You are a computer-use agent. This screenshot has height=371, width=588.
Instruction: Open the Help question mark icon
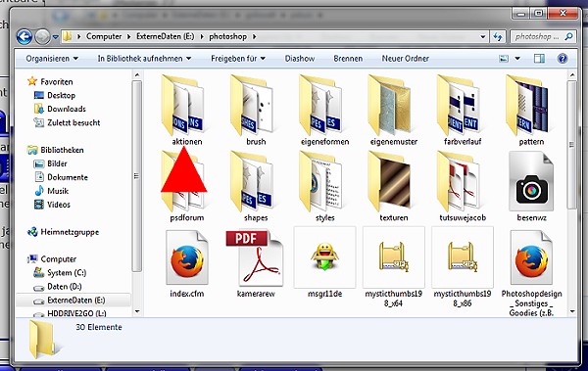563,59
